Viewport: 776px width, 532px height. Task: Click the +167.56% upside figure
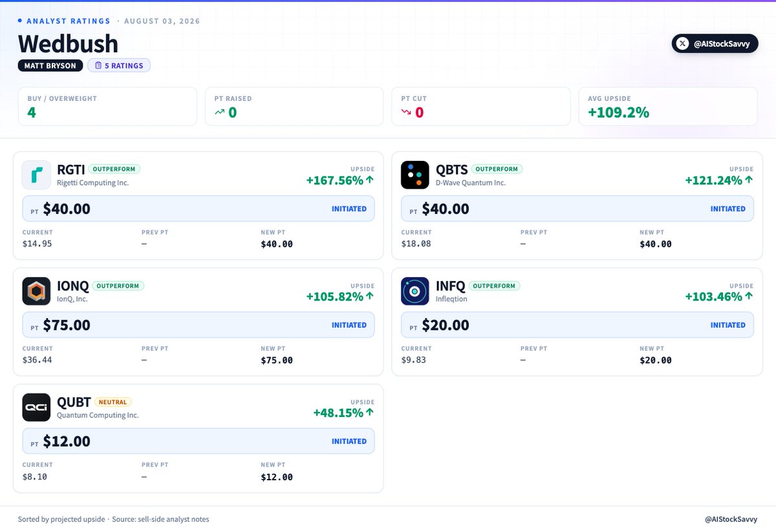(335, 180)
